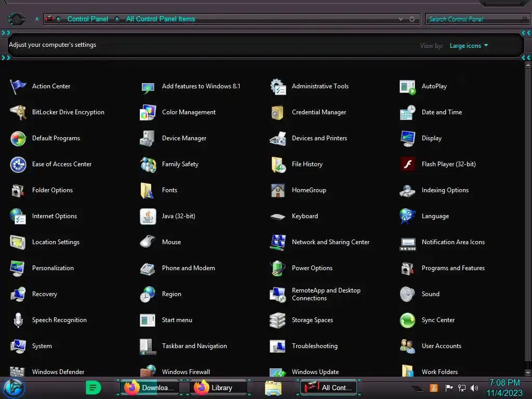The width and height of the screenshot is (532, 399).
Task: Click the Troubleshooting label
Action: tap(315, 345)
